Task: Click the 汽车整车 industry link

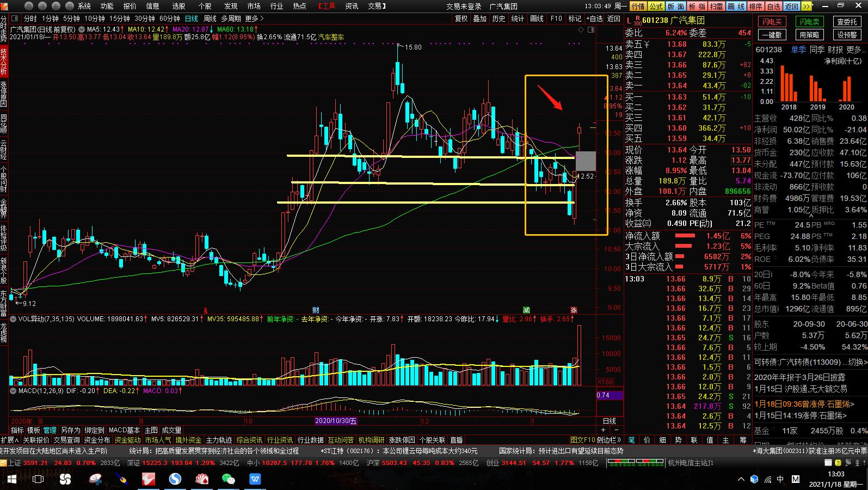Action: [331, 37]
